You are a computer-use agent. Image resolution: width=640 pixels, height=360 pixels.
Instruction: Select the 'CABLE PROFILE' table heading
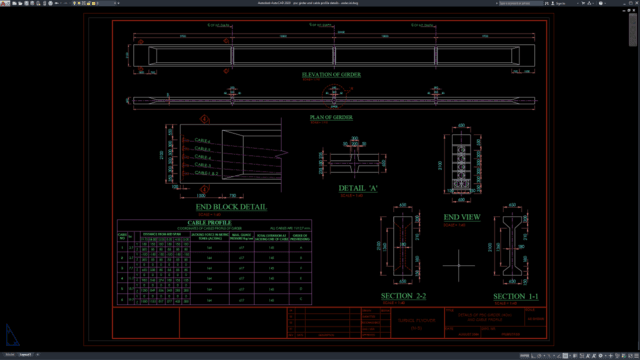(x=209, y=223)
